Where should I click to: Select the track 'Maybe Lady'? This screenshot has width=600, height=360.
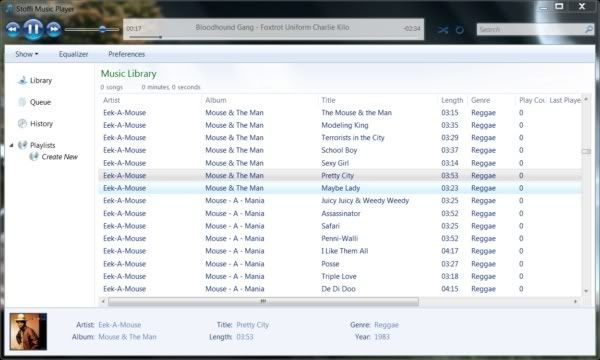tap(340, 188)
